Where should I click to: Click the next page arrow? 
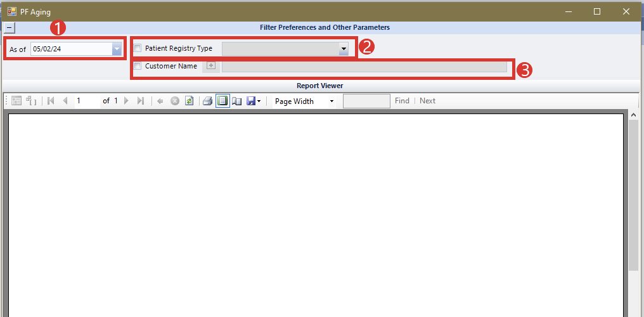click(x=127, y=101)
